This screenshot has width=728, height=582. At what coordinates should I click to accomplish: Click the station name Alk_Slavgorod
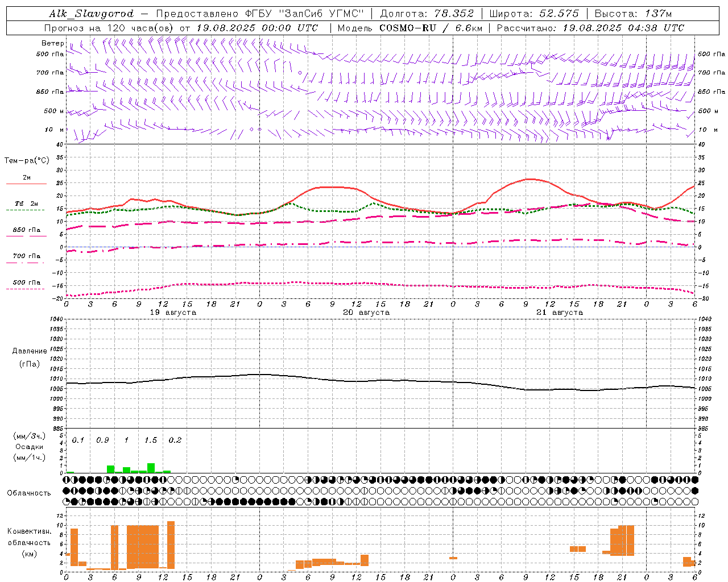pyautogui.click(x=92, y=14)
